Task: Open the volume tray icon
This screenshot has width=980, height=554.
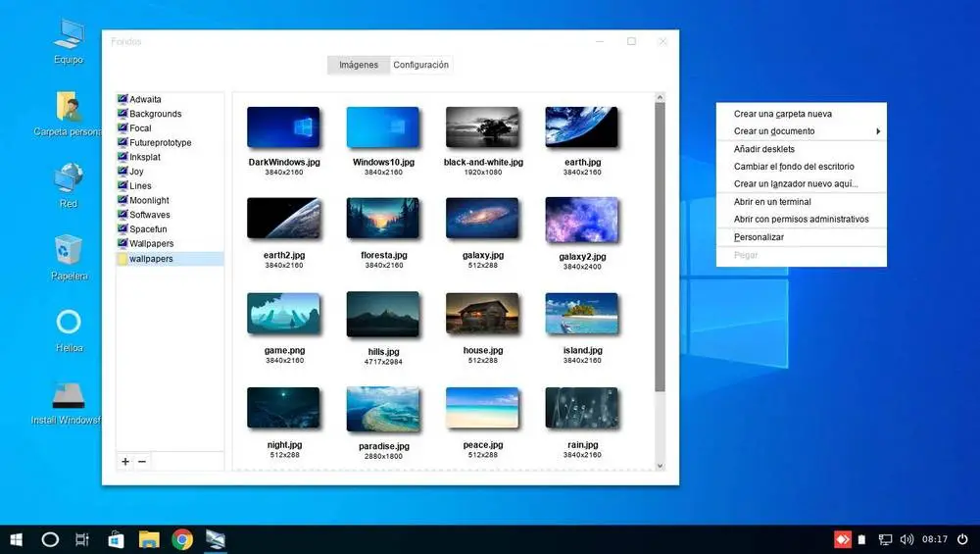Action: tap(906, 539)
